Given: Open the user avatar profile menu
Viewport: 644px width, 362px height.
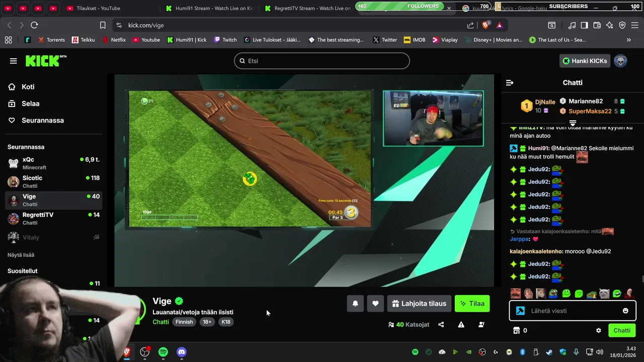Looking at the screenshot, I should pyautogui.click(x=620, y=61).
